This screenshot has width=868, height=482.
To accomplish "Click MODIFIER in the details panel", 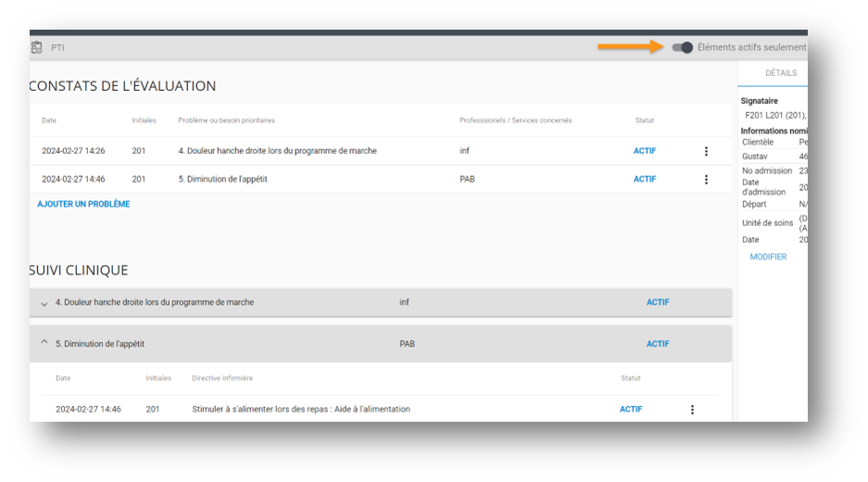I will (x=768, y=257).
